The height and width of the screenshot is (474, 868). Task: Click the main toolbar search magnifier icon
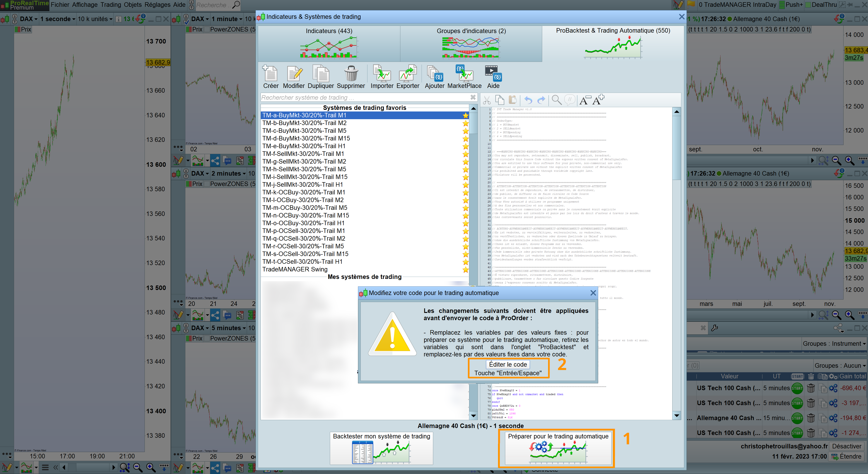pos(237,5)
